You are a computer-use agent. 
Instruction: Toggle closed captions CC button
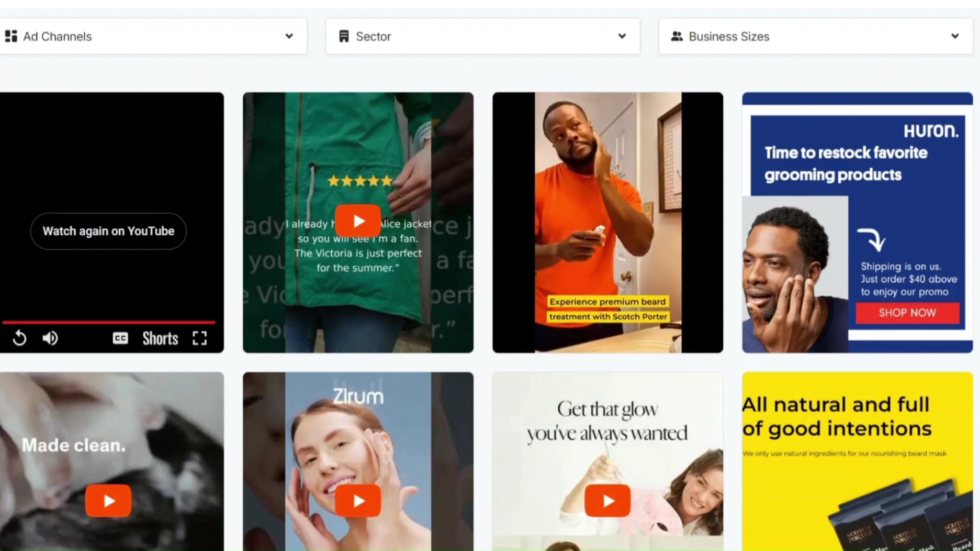point(120,338)
